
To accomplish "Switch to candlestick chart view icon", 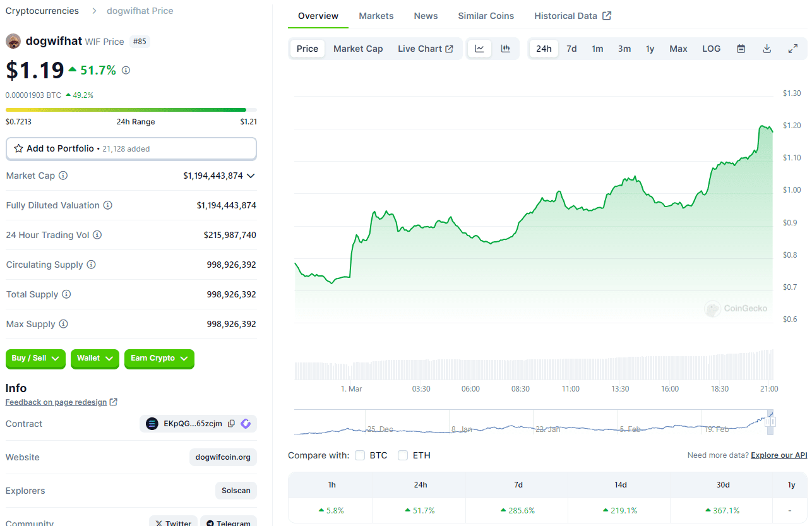I will tap(506, 49).
